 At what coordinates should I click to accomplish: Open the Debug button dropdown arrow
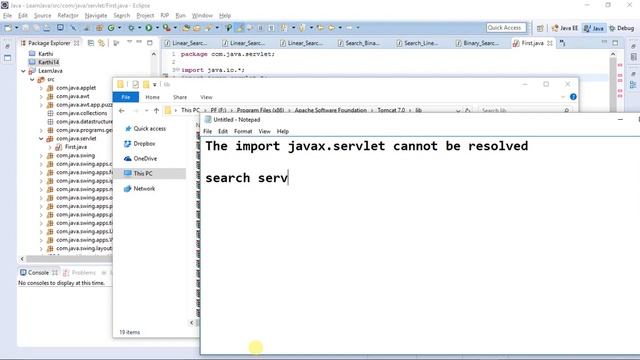click(x=139, y=28)
